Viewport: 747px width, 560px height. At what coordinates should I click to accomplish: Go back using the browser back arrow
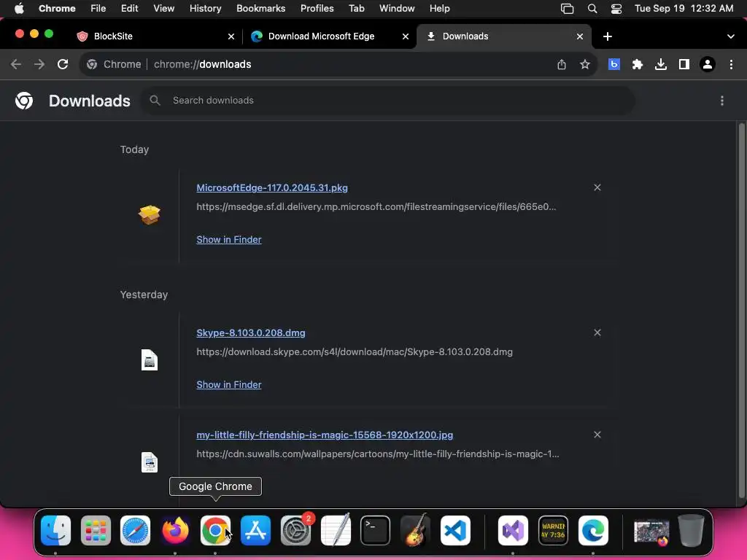pos(16,64)
